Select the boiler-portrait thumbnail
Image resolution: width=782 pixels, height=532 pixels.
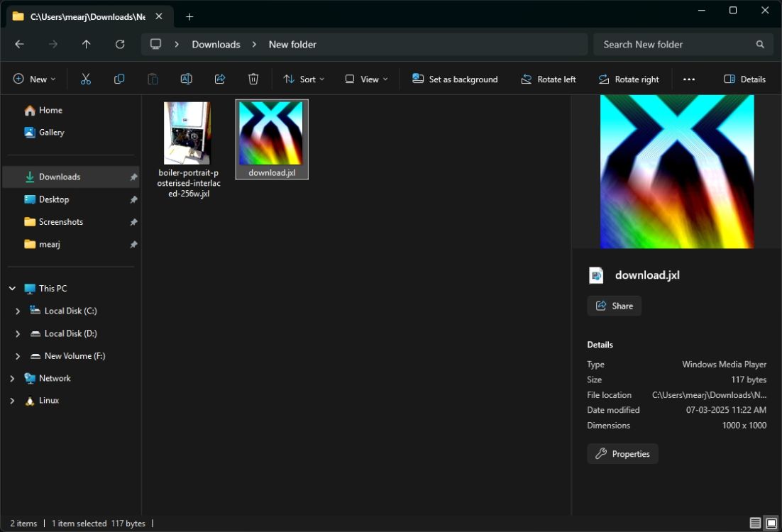tap(187, 133)
